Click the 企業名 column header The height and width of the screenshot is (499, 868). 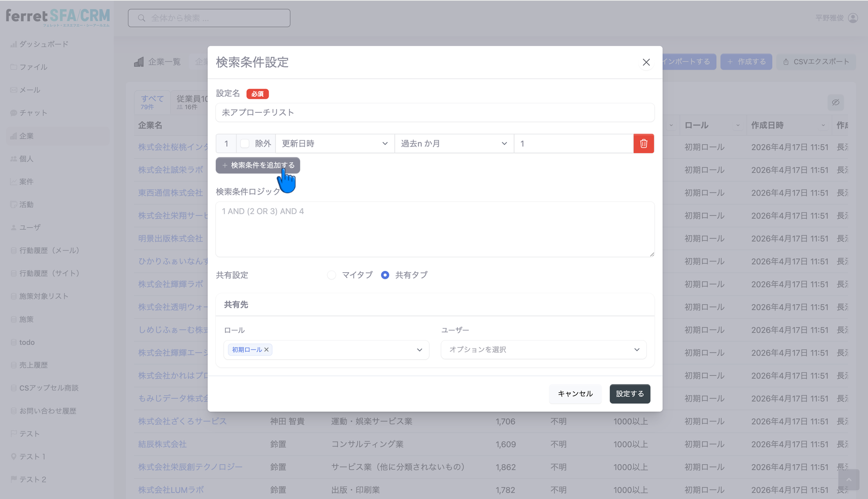point(150,125)
